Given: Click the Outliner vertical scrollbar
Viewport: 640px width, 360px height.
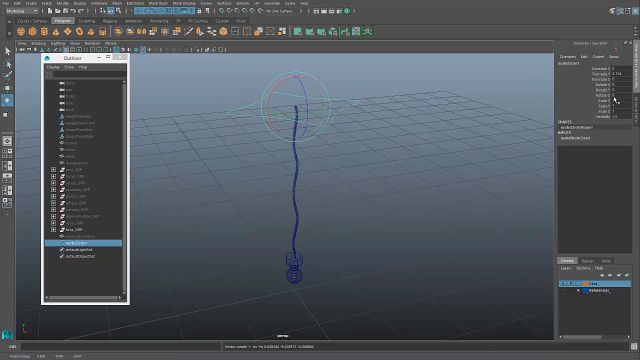Looking at the screenshot, I should [124, 187].
